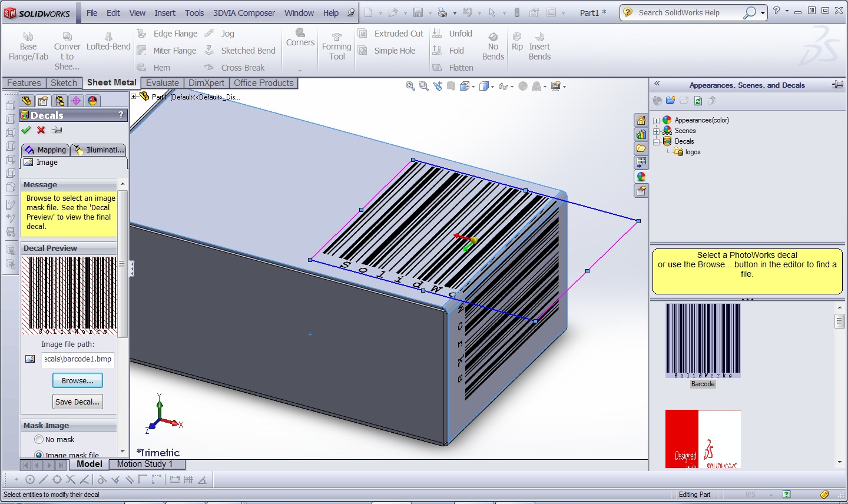
Task: Select the Designed with SolidWorks decal thumbnail
Action: (703, 439)
